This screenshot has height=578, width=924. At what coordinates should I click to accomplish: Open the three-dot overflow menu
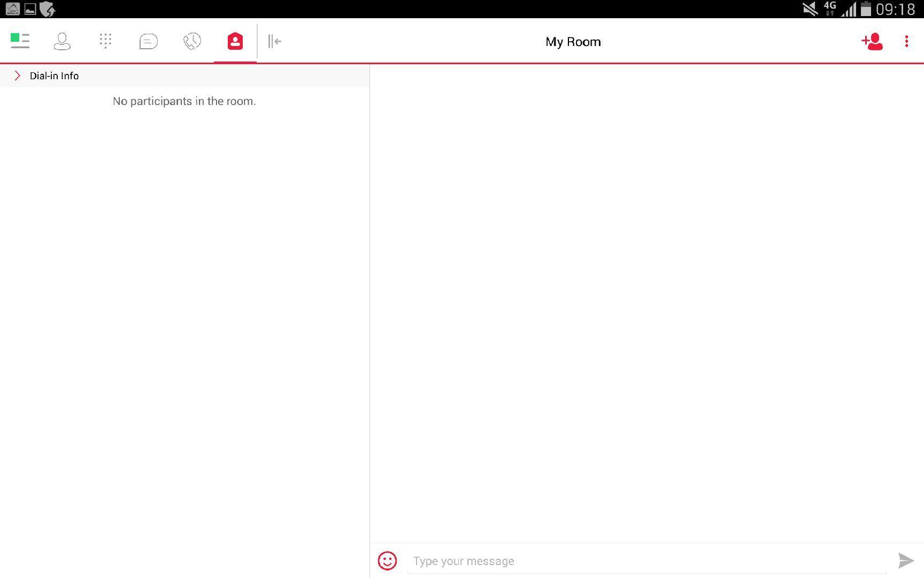click(906, 41)
